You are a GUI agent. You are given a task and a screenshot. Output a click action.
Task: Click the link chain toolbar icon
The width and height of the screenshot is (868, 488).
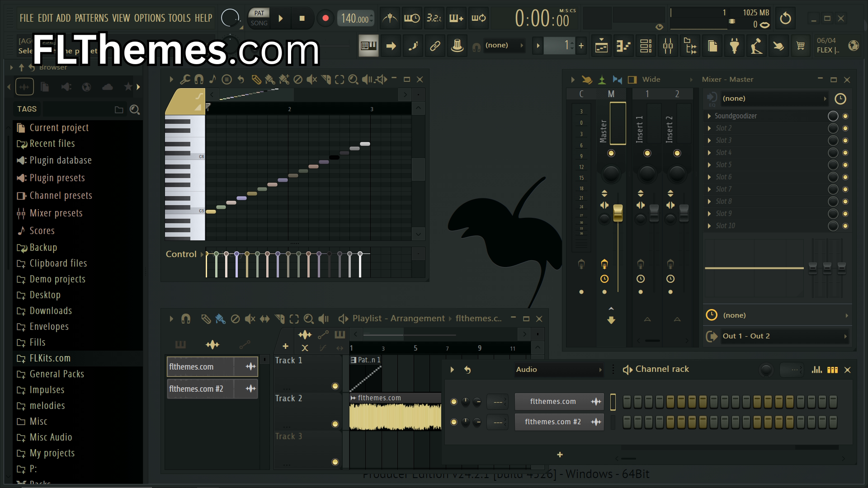(435, 46)
